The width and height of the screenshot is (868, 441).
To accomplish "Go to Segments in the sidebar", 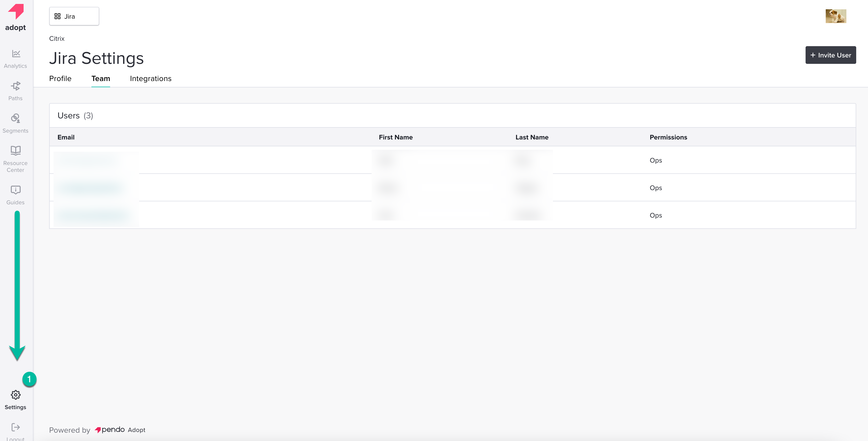I will coord(15,124).
